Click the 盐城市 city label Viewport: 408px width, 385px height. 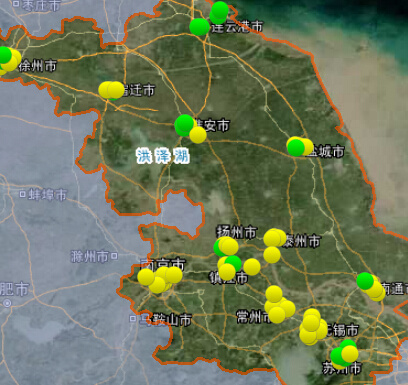[x=325, y=151]
